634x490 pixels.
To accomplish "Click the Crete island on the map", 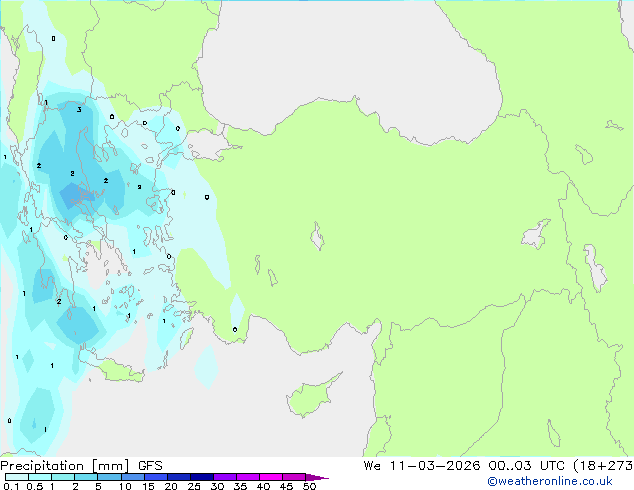I will (x=115, y=370).
